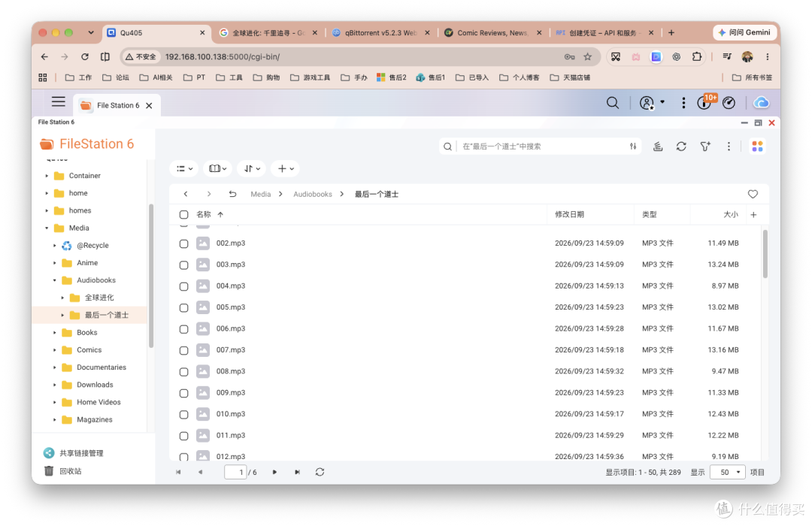Tick the checkbox for 002.mp3
The width and height of the screenshot is (812, 526).
184,243
